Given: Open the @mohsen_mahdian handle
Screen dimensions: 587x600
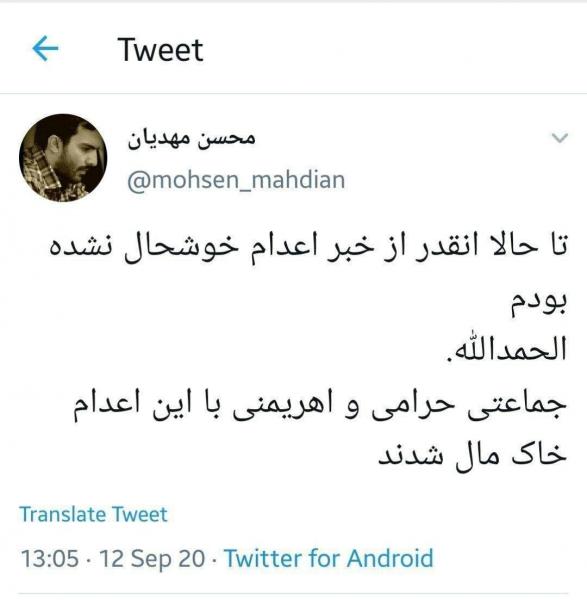Looking at the screenshot, I should [x=236, y=180].
